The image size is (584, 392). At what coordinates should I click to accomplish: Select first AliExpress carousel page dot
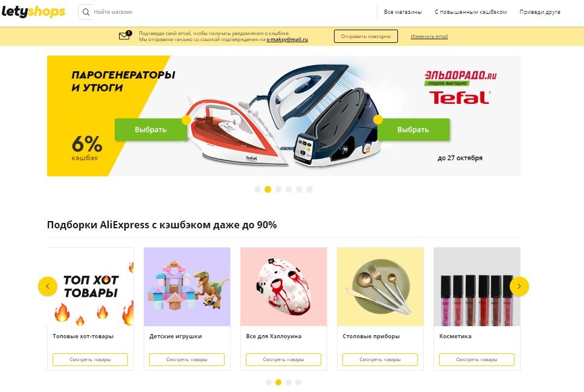click(x=269, y=382)
